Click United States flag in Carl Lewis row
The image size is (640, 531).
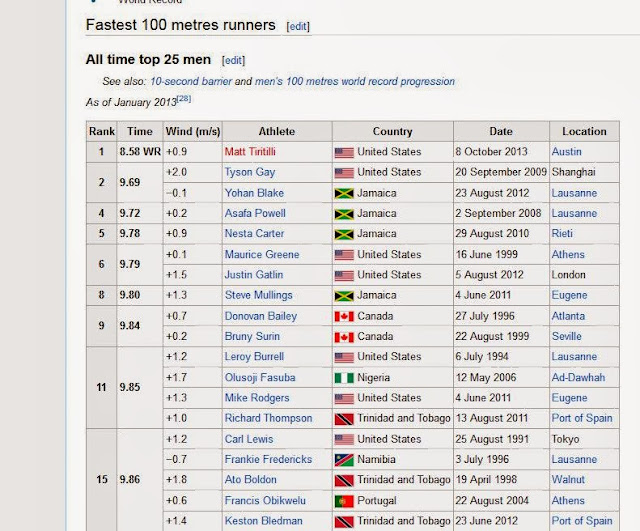click(x=344, y=440)
